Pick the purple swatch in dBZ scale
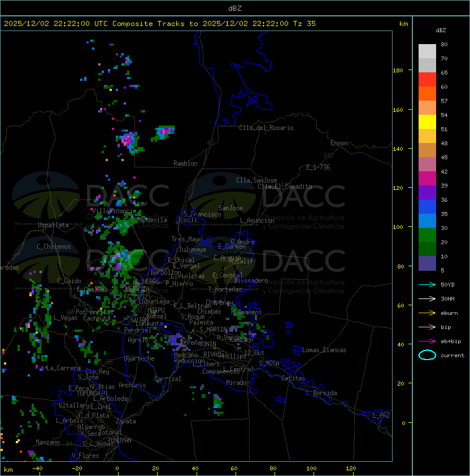The width and height of the screenshot is (470, 476). coord(427,192)
